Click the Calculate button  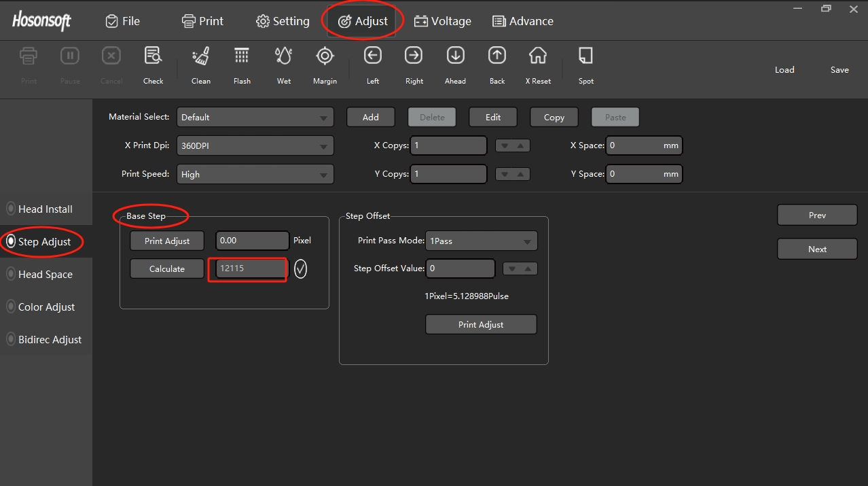pyautogui.click(x=166, y=268)
